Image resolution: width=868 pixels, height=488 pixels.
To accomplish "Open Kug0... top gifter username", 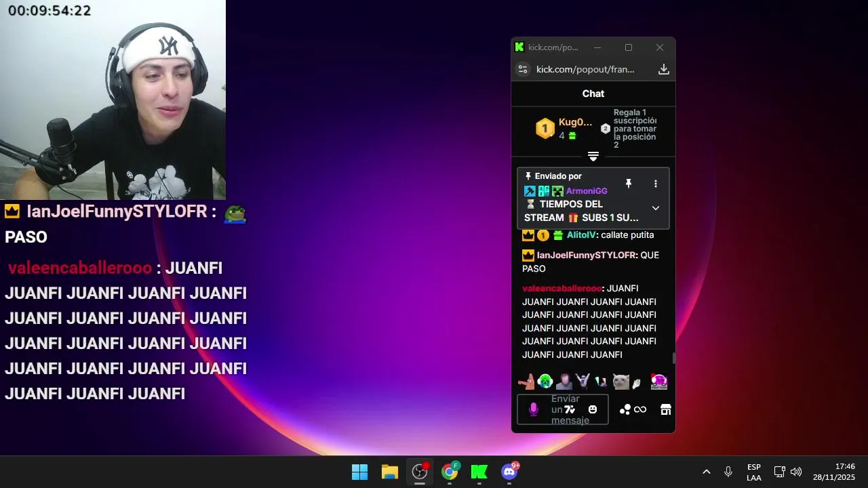I will click(575, 122).
